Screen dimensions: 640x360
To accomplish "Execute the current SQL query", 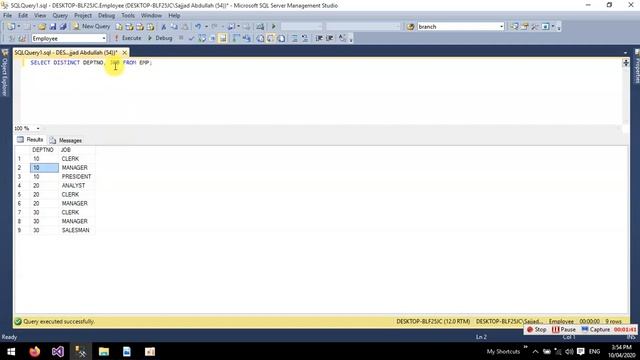I will tap(127, 38).
